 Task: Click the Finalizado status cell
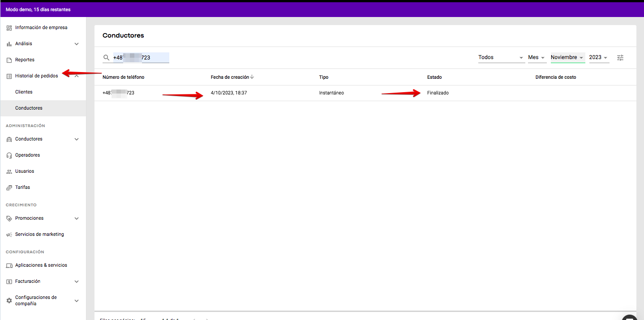(x=438, y=93)
